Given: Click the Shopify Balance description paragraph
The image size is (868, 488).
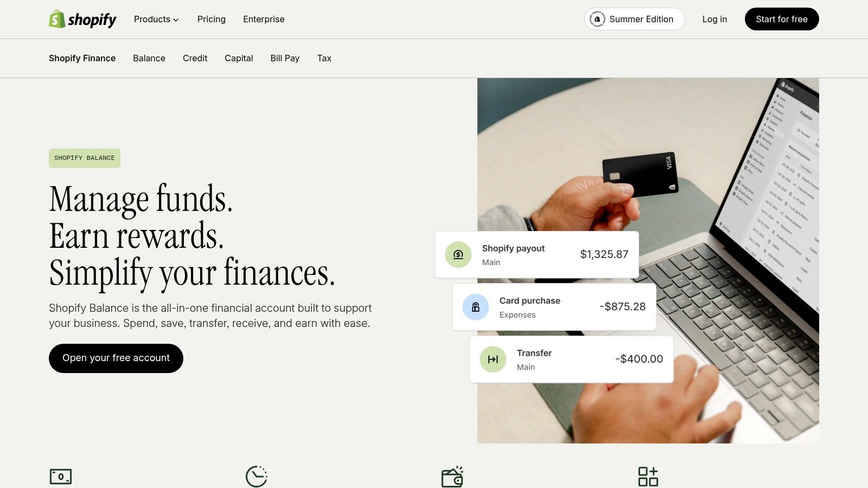Looking at the screenshot, I should (x=210, y=316).
